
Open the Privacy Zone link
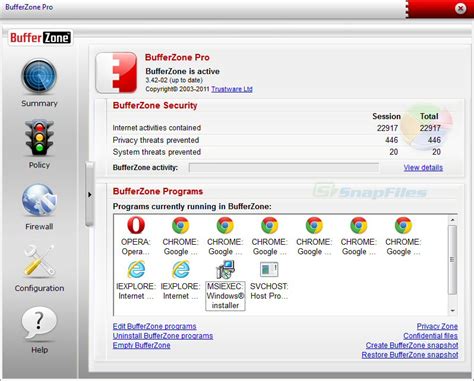(x=437, y=326)
